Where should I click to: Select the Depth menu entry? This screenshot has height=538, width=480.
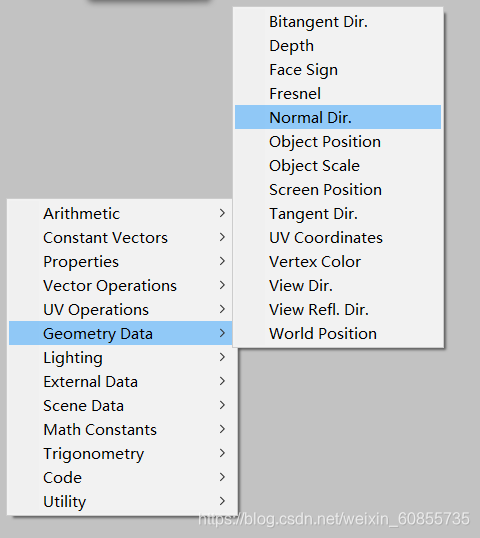pyautogui.click(x=338, y=46)
